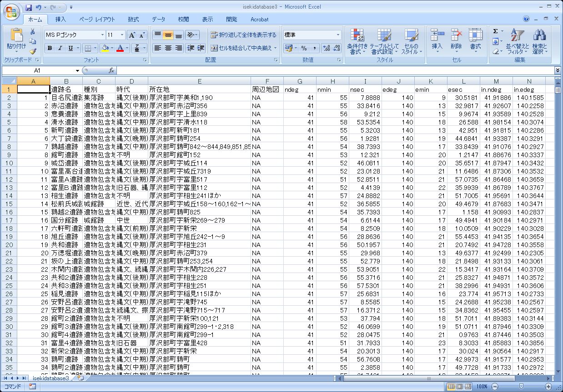The height and width of the screenshot is (392, 563).
Task: Increase cell indent
Action: 201,48
